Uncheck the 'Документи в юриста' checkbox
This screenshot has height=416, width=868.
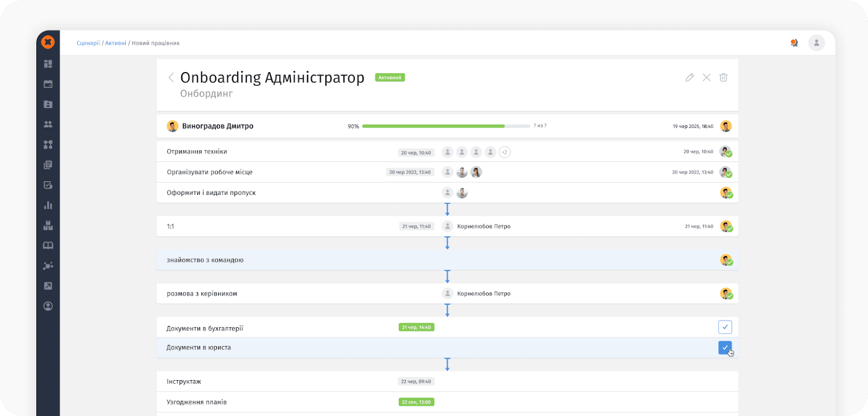click(x=725, y=347)
